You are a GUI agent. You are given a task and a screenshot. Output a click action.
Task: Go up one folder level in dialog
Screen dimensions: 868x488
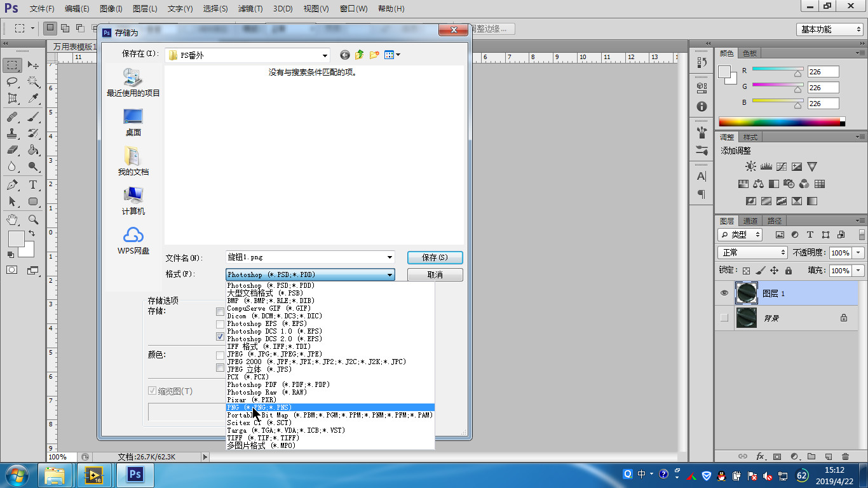coord(360,55)
